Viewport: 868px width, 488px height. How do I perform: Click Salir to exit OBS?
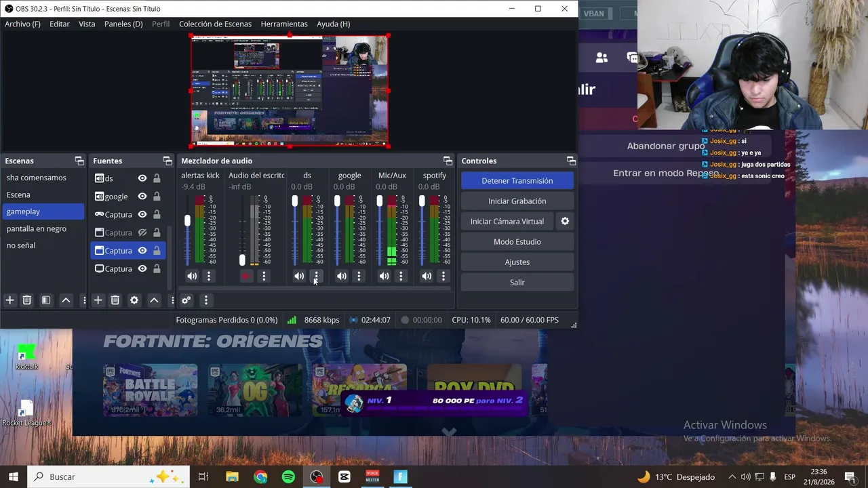517,283
